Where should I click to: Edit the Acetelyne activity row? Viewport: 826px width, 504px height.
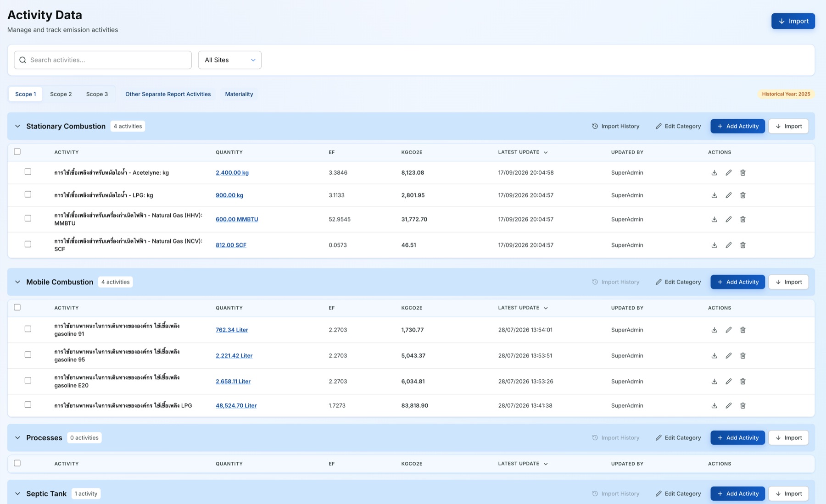coord(728,173)
